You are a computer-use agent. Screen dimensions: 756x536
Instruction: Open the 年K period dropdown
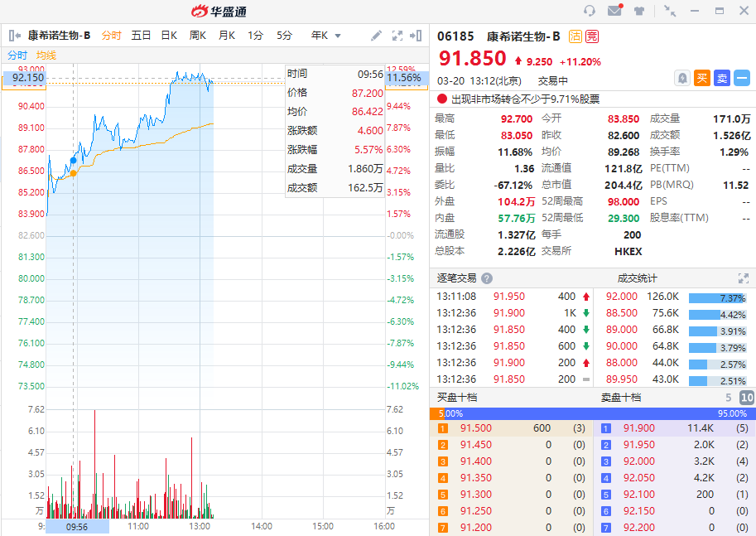(x=326, y=36)
